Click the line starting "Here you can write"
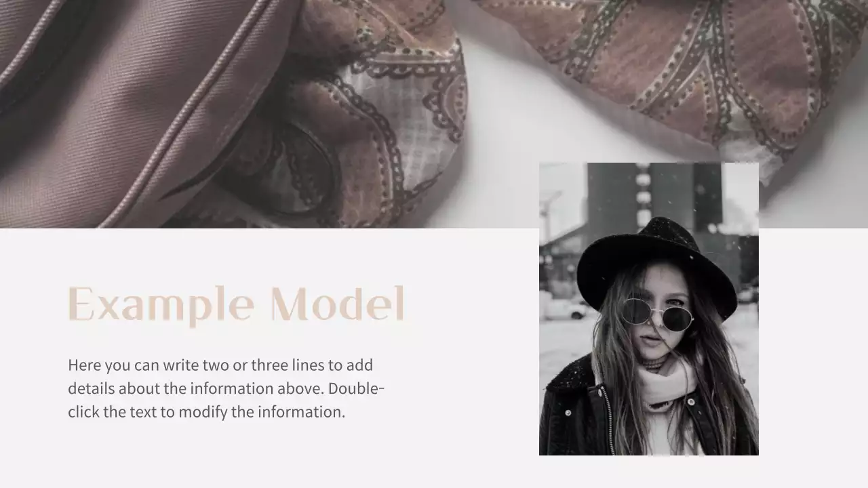868x488 pixels. coord(220,365)
